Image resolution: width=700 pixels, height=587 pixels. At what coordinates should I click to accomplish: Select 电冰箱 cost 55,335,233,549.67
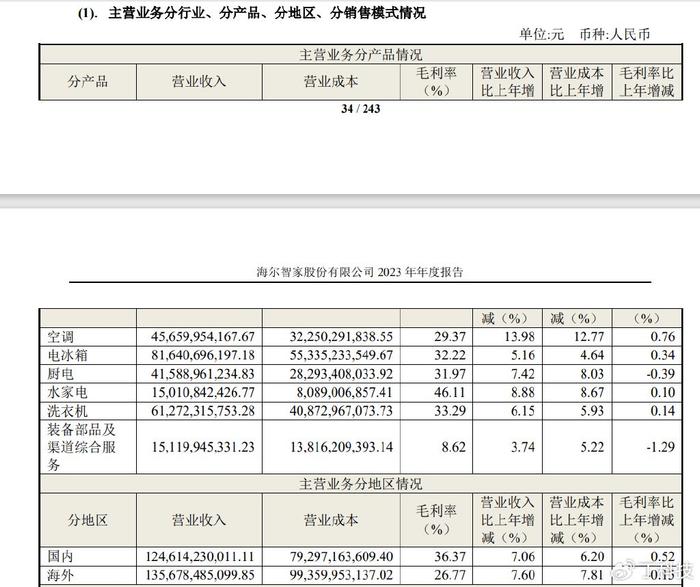coord(341,355)
